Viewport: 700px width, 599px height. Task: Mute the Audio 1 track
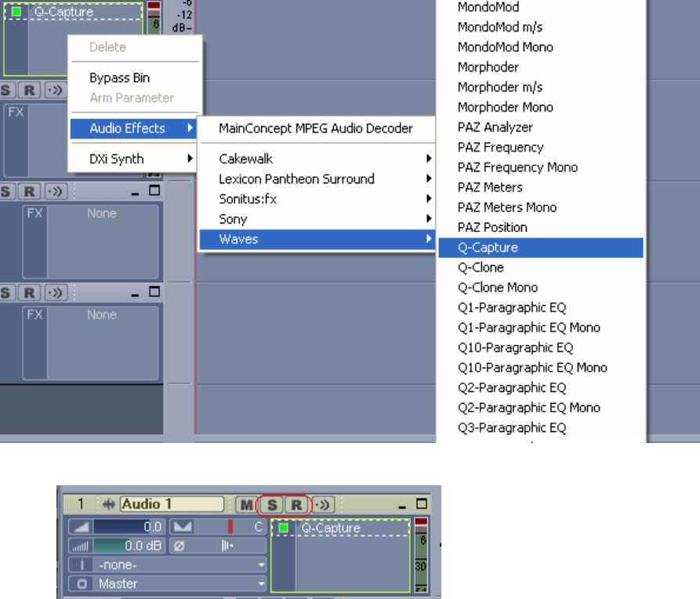point(246,505)
